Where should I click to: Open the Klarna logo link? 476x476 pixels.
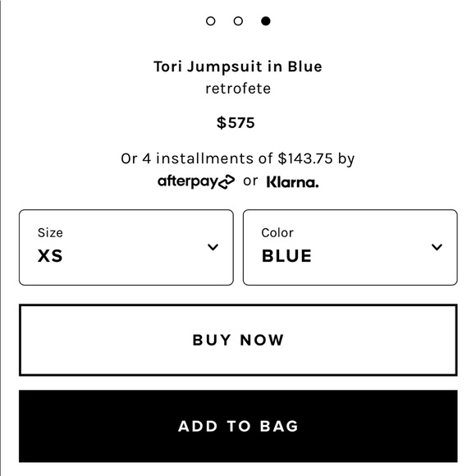[293, 182]
